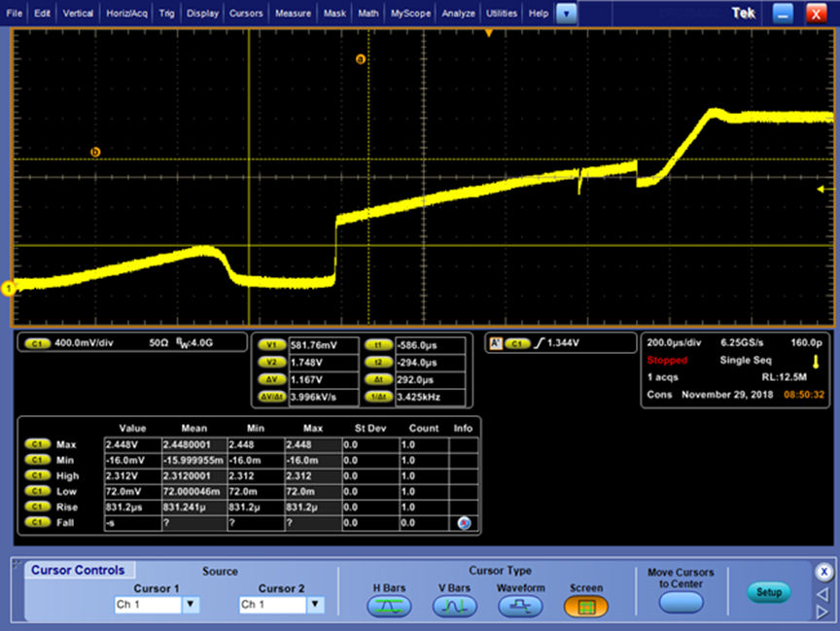Select the C1 Low measurement badge

pos(37,491)
